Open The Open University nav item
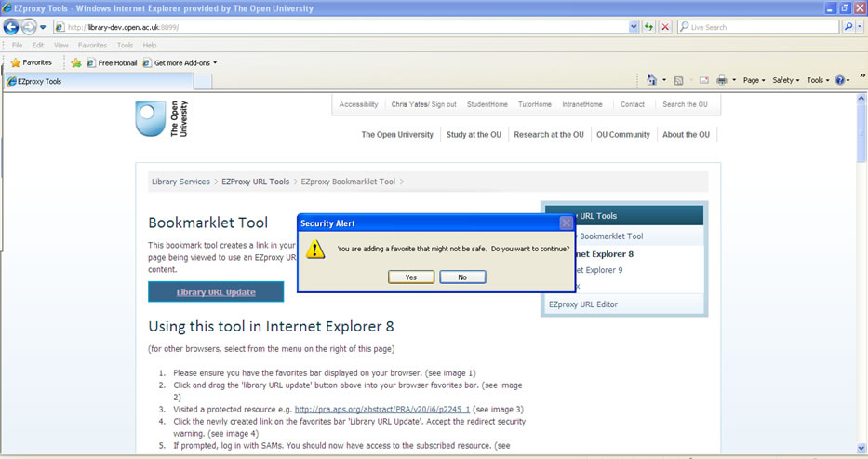Screen dimensions: 868x459 pos(397,135)
